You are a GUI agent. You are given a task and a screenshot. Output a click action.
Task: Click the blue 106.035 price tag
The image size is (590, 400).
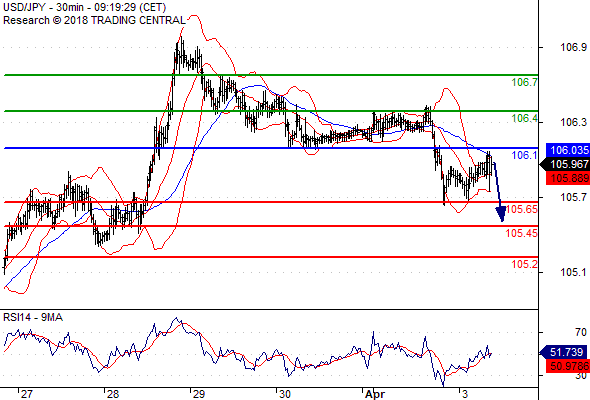(x=568, y=150)
